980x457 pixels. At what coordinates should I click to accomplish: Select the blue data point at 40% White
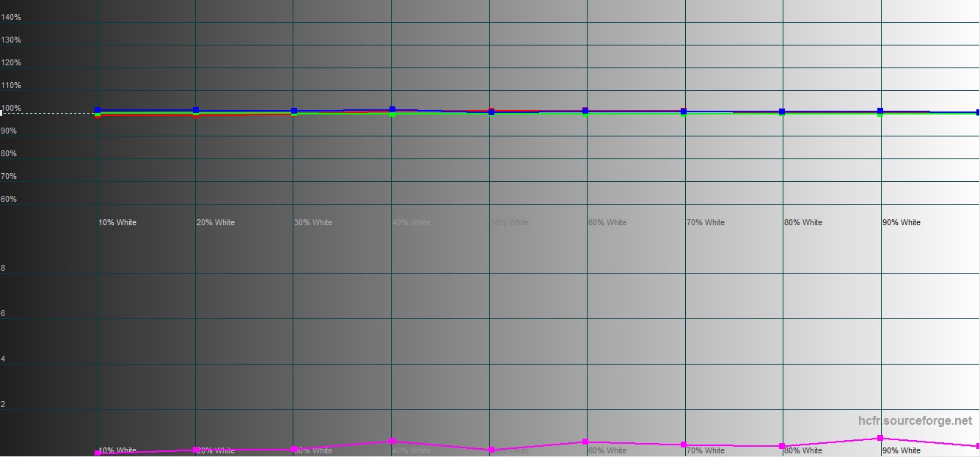392,109
